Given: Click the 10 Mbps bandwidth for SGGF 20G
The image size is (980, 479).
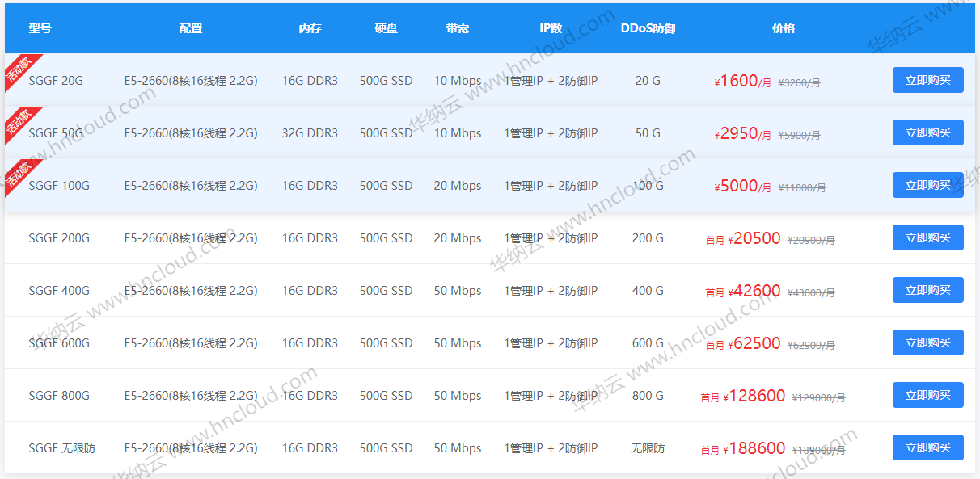Looking at the screenshot, I should click(x=458, y=81).
